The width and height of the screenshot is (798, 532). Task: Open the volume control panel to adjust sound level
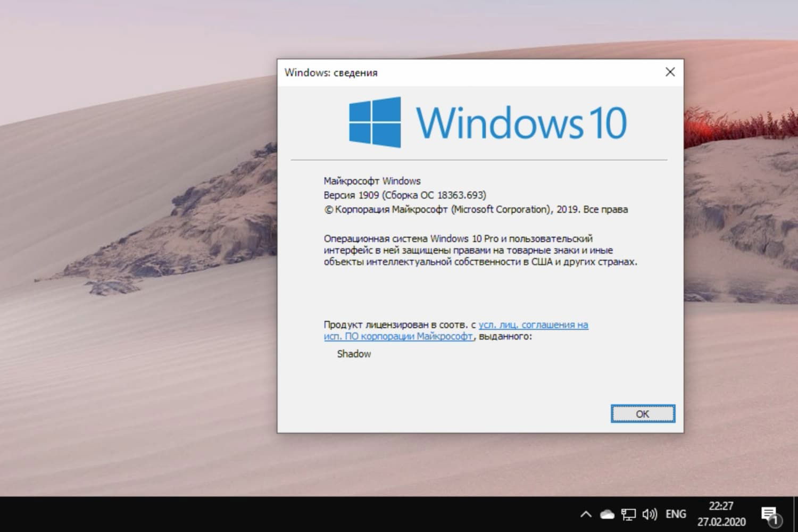point(650,514)
